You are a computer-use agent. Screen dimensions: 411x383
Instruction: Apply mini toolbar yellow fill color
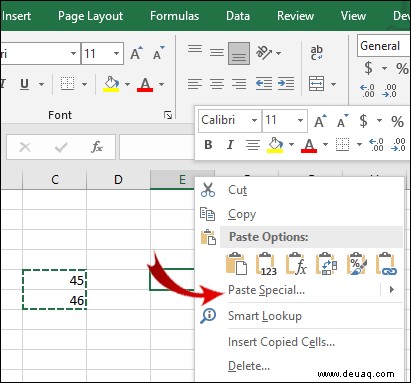pos(275,145)
